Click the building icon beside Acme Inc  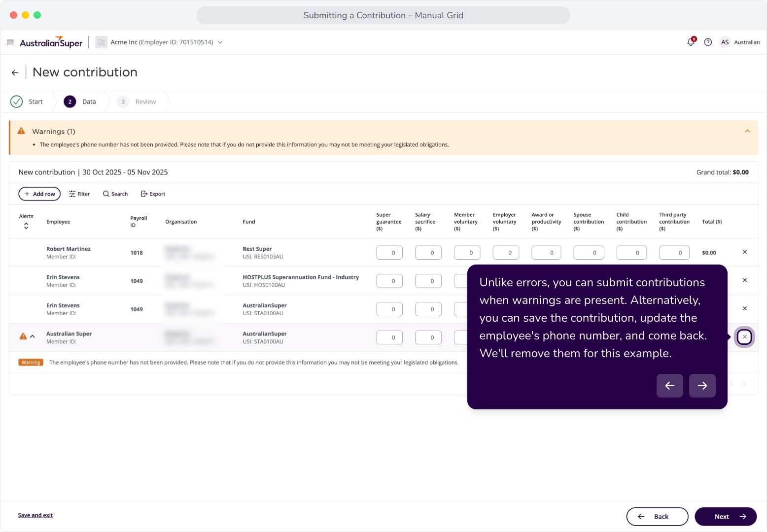click(101, 42)
